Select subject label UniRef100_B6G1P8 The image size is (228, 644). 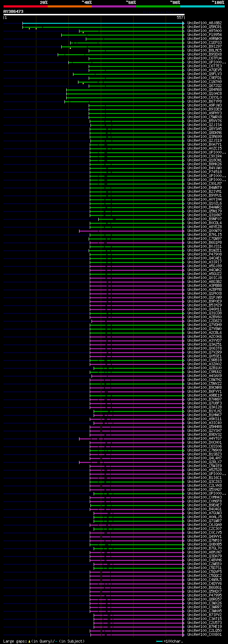tap(204, 243)
